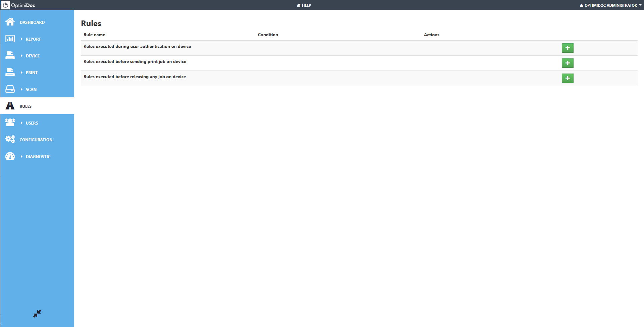Click the Report bar chart icon
644x327 pixels.
point(10,39)
